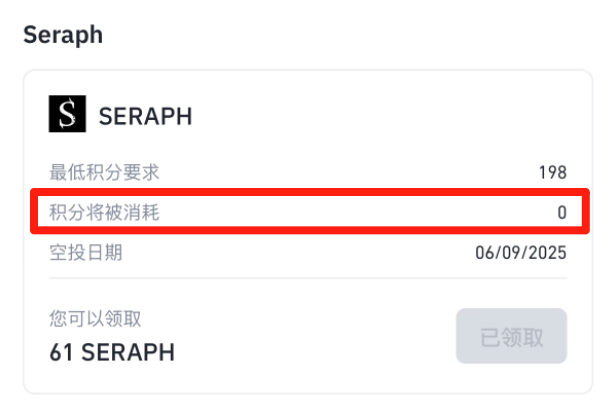Click the 61 SERAPH claimable amount
Viewport: 612px width, 412px height.
click(112, 352)
